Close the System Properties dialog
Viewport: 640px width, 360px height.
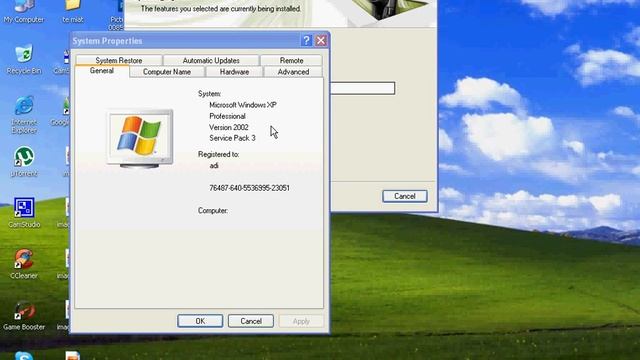click(321, 40)
